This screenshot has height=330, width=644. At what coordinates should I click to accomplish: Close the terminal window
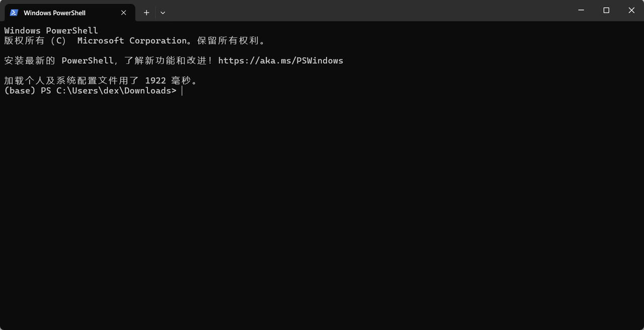point(631,11)
